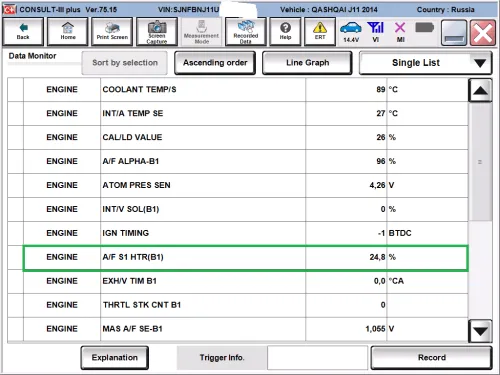
Task: Check the vehicle battery voltage 14.4V icon
Action: coord(351,32)
